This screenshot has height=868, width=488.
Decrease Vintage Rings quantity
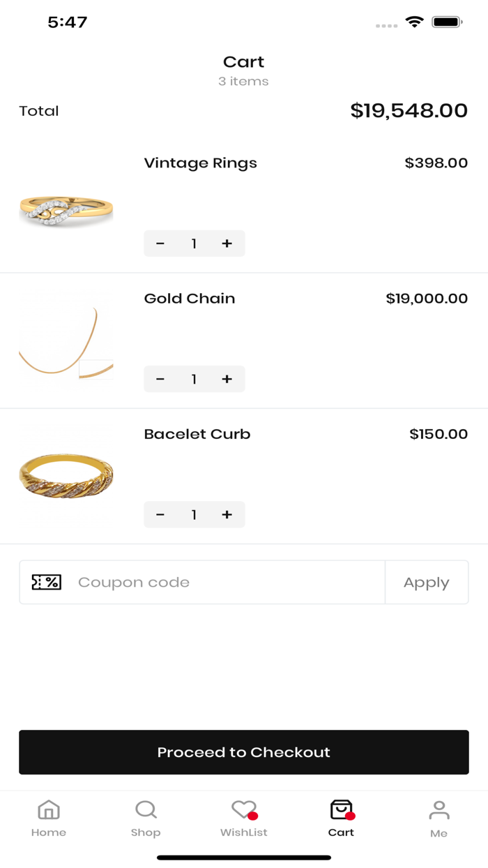[x=160, y=243]
